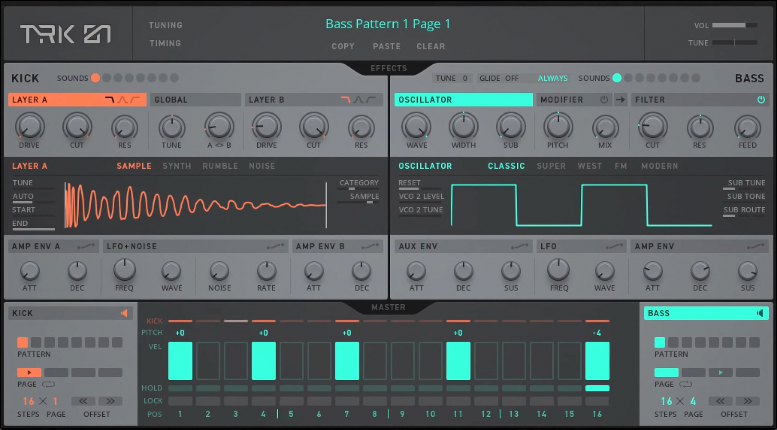Screen dimensions: 777x430
Task: Open AMP ENV B modulation assign icon
Action: (370, 246)
